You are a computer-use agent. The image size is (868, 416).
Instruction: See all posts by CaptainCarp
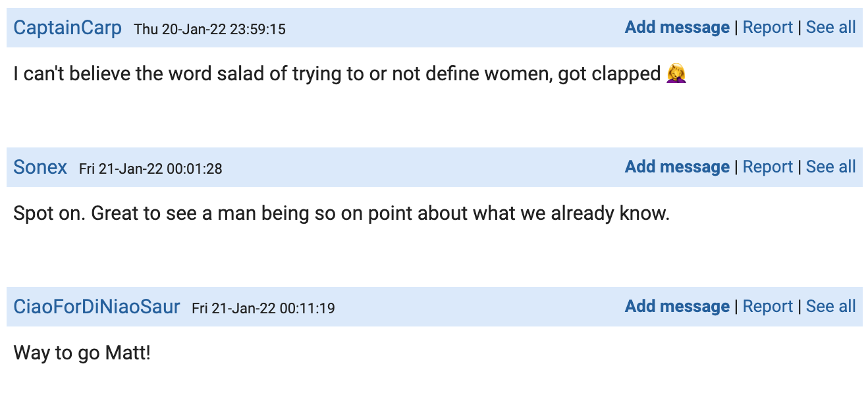[x=830, y=27]
